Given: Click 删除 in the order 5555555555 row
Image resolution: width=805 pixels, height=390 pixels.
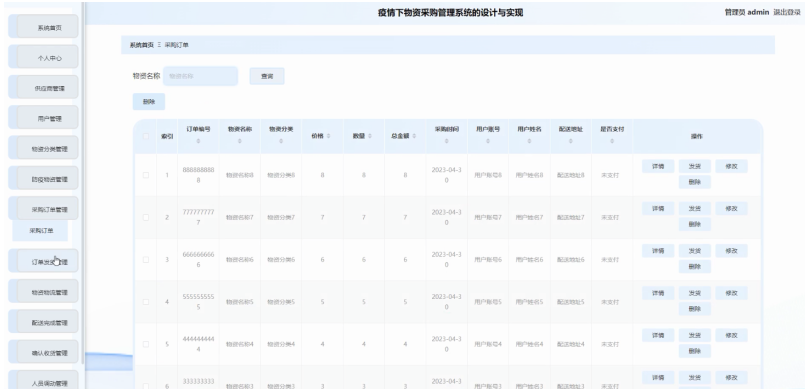Looking at the screenshot, I should (x=695, y=309).
